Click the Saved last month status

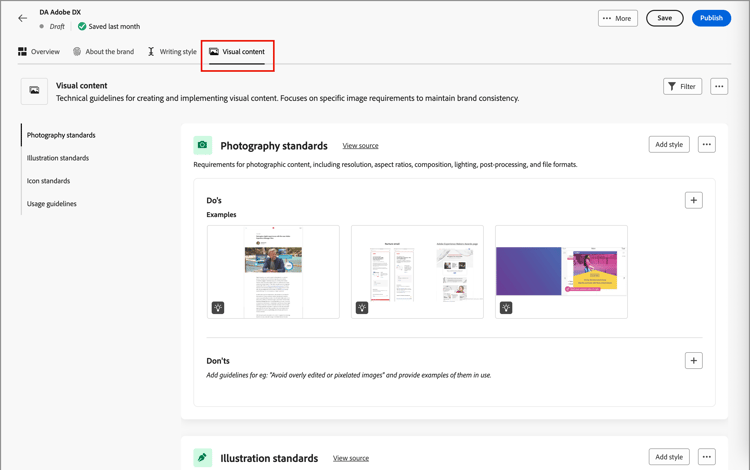click(x=109, y=26)
